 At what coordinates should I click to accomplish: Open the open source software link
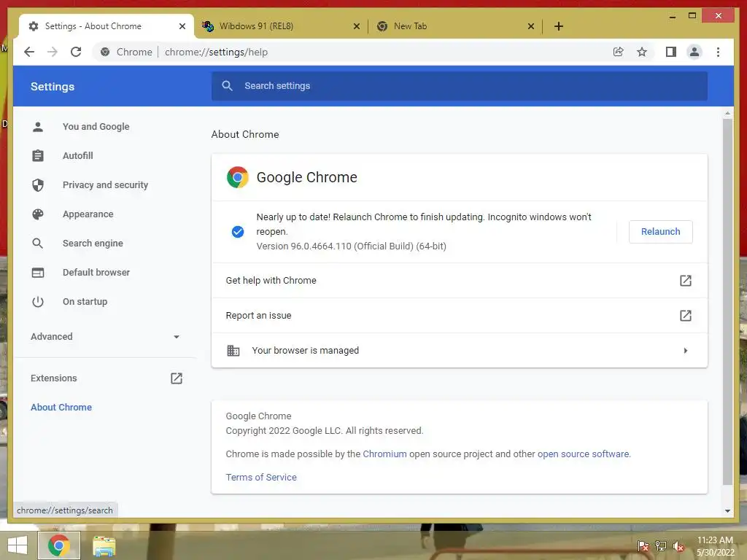tap(583, 454)
